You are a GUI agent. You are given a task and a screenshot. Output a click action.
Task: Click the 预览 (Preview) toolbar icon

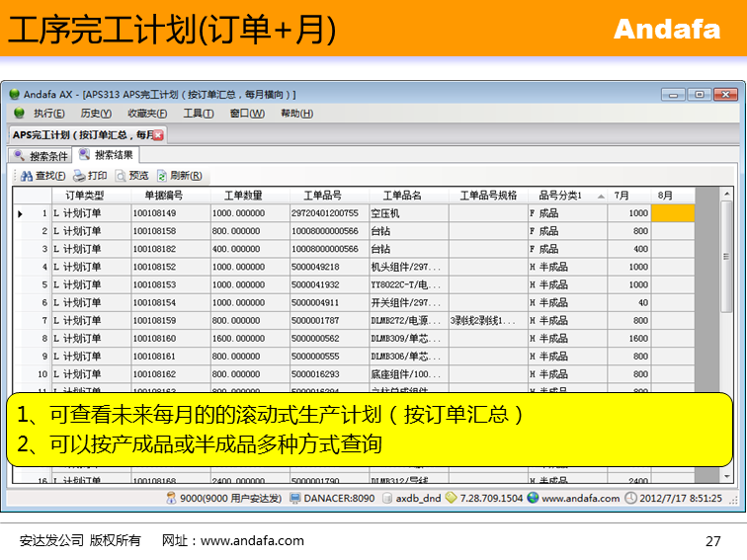point(120,176)
